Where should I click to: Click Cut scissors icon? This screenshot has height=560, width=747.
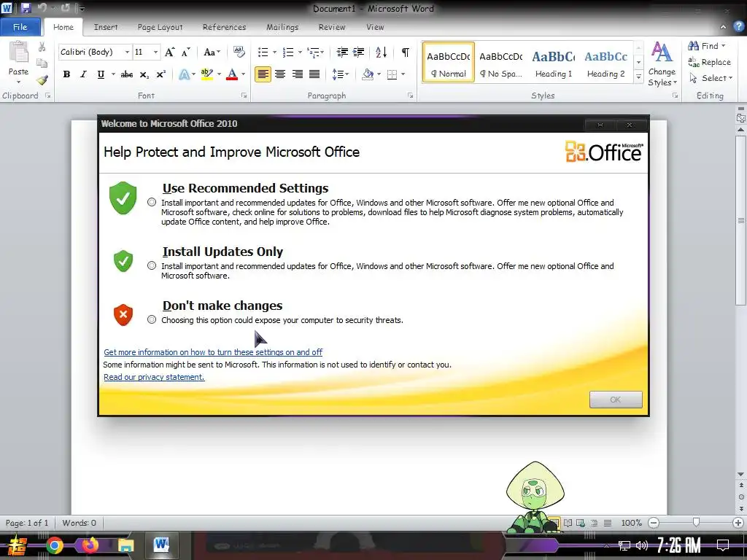(42, 47)
